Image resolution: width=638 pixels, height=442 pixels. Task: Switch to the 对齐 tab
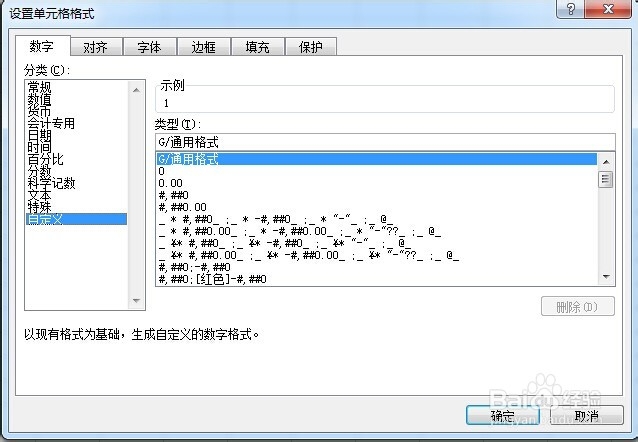click(96, 47)
